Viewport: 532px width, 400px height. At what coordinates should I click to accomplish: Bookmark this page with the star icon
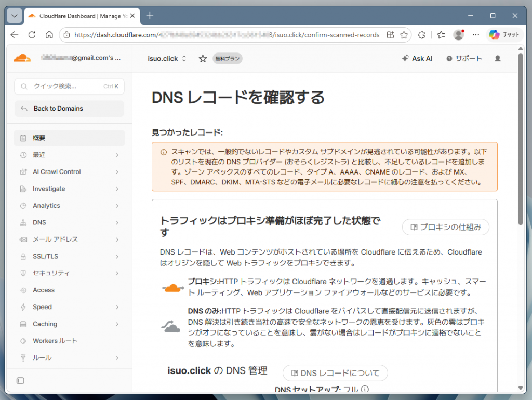(x=404, y=35)
